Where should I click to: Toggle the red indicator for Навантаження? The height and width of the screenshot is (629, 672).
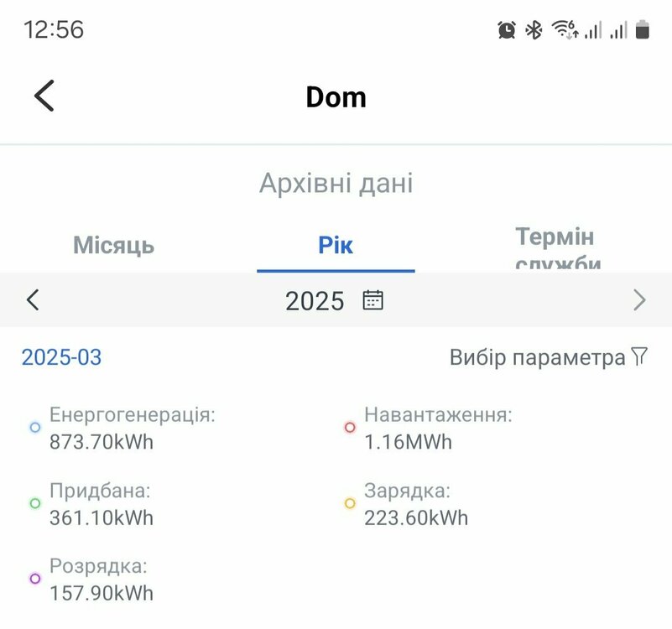coord(350,427)
